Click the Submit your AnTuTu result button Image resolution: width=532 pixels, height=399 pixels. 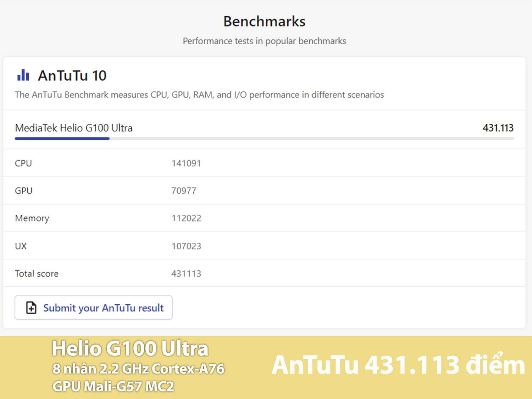(x=94, y=308)
